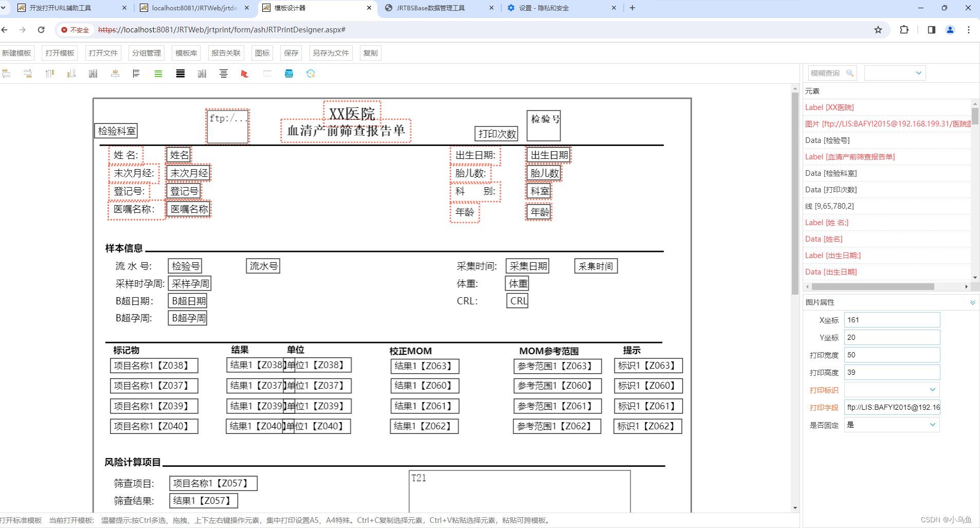
Task: Switch to localhost:8081/JRTWeb tab
Action: 194,8
